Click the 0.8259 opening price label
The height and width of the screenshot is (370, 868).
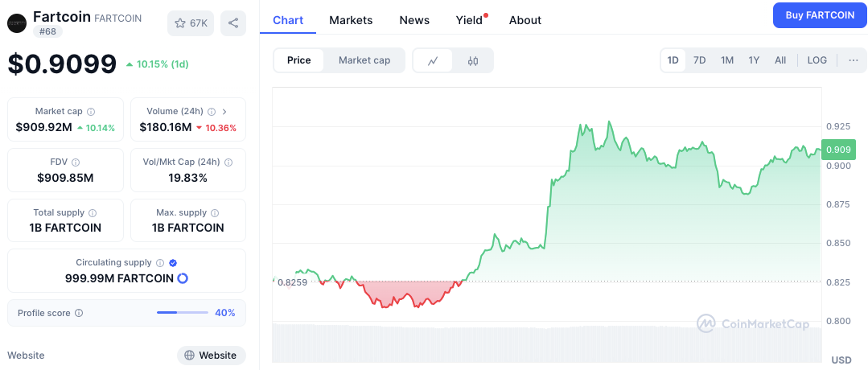[x=292, y=282]
